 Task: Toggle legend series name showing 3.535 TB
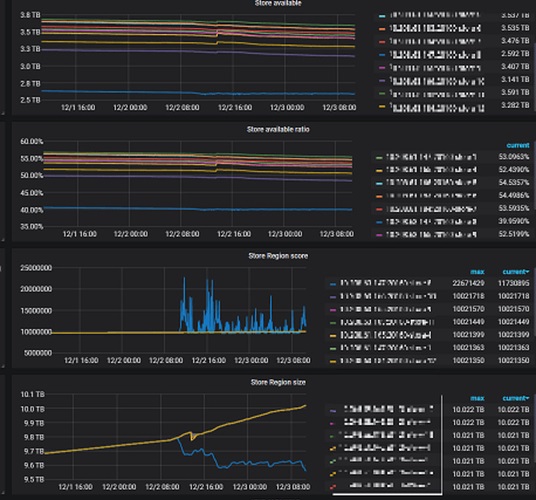point(436,28)
